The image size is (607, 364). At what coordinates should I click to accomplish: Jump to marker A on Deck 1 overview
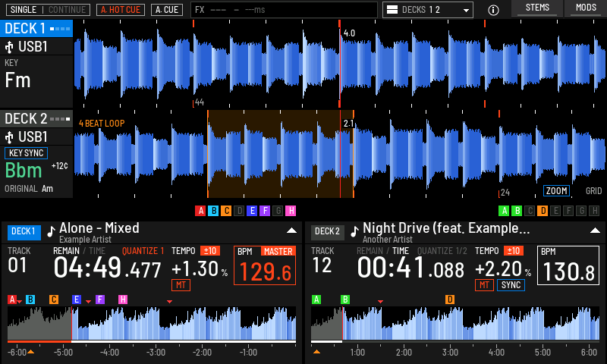click(x=12, y=300)
